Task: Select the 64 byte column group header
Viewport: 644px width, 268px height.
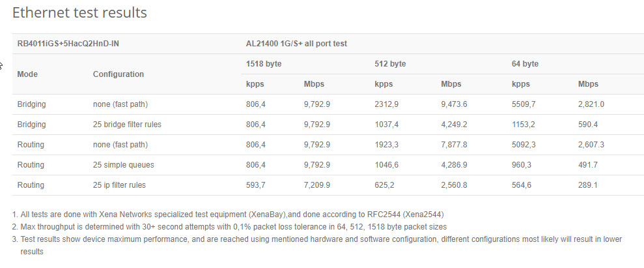Action: click(x=525, y=64)
